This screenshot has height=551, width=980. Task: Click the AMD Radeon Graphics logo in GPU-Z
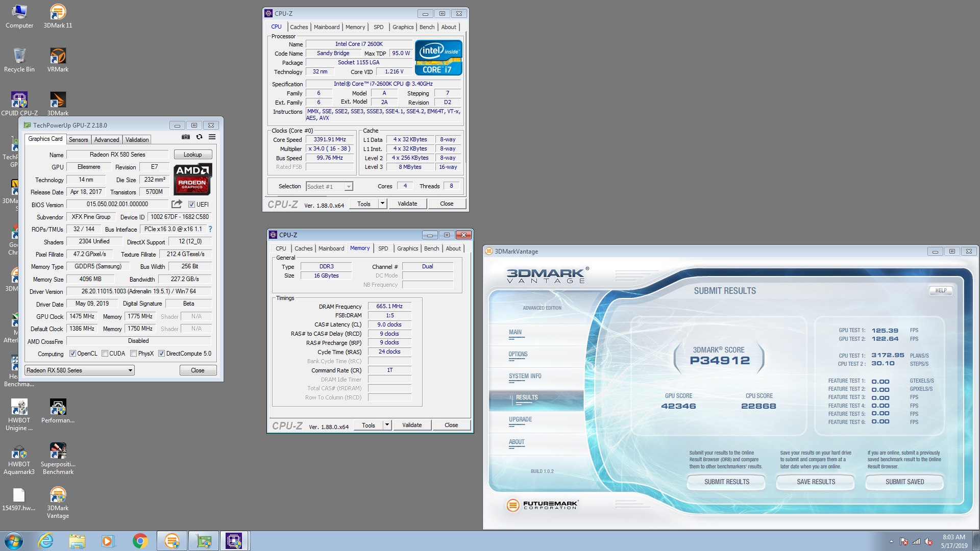point(192,179)
